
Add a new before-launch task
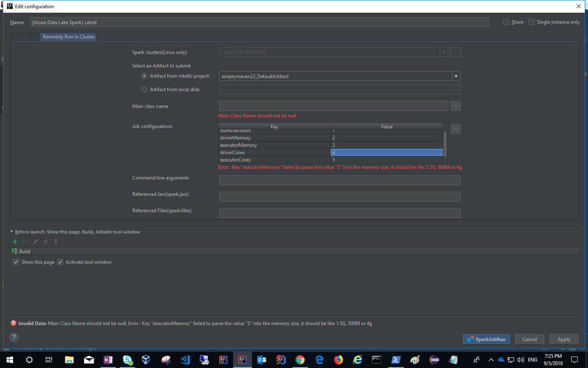(x=15, y=242)
